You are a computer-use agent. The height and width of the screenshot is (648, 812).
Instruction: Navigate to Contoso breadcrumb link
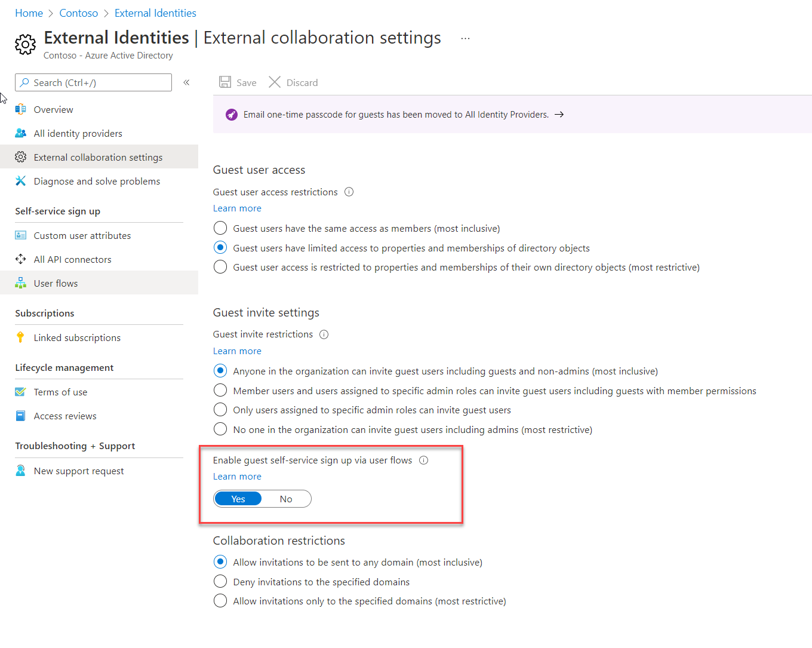click(79, 13)
